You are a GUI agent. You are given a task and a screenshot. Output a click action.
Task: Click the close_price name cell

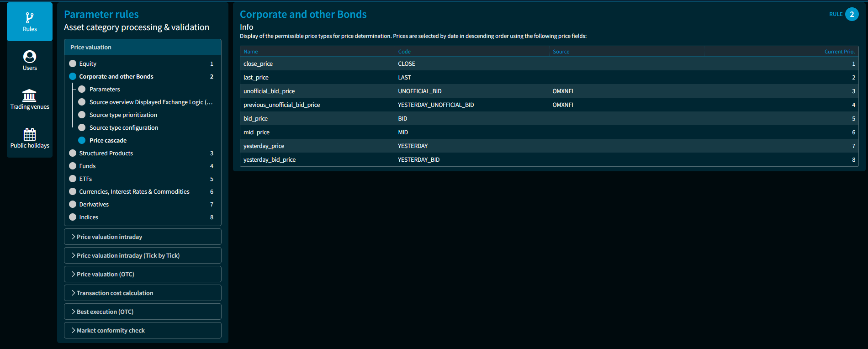pos(258,63)
